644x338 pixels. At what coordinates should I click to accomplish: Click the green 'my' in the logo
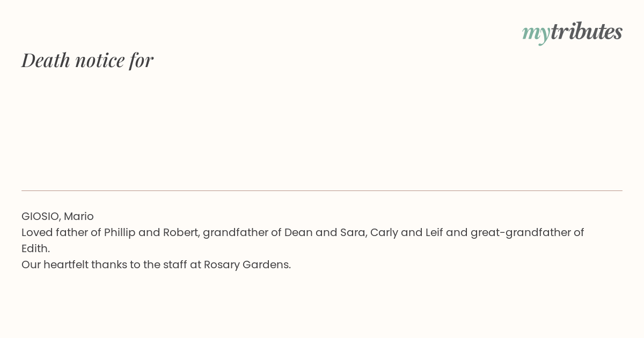coord(536,34)
